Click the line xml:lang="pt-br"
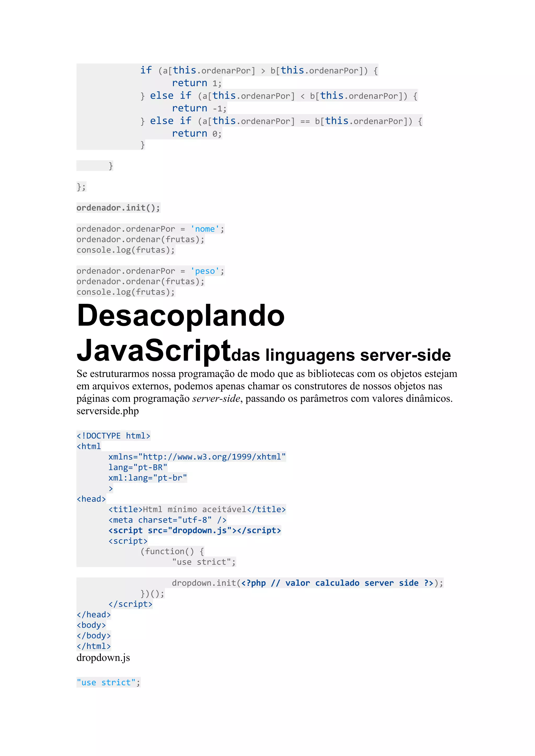Viewport: 535px width, 756px height. click(x=148, y=478)
